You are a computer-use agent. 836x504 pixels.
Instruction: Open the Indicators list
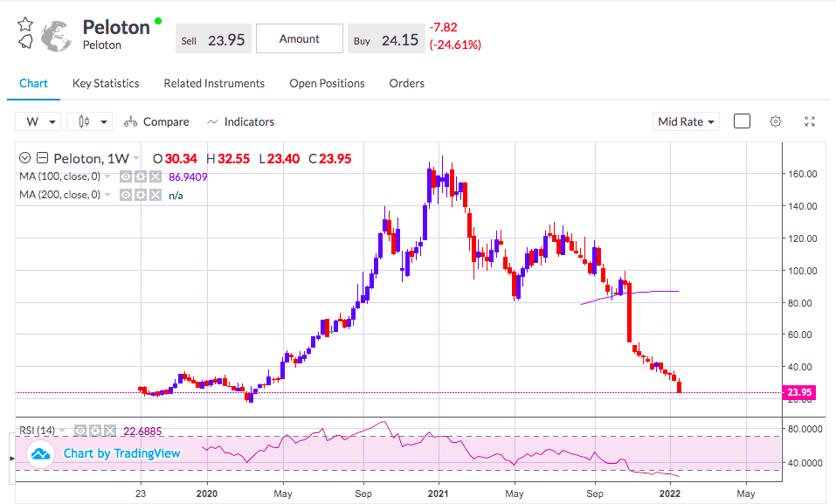click(240, 121)
